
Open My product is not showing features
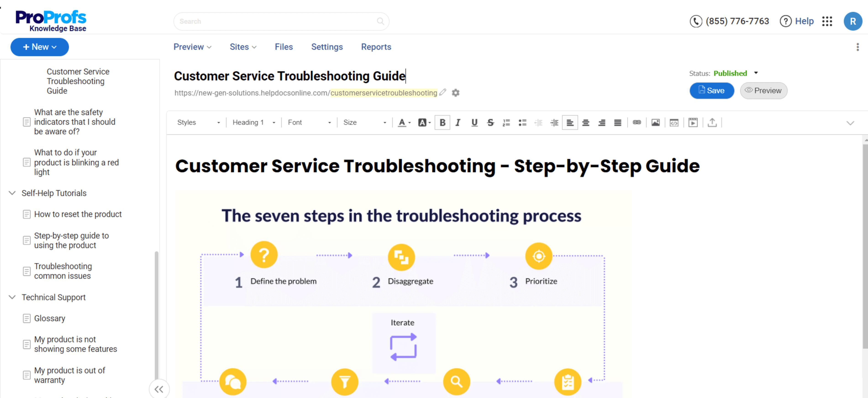click(76, 344)
